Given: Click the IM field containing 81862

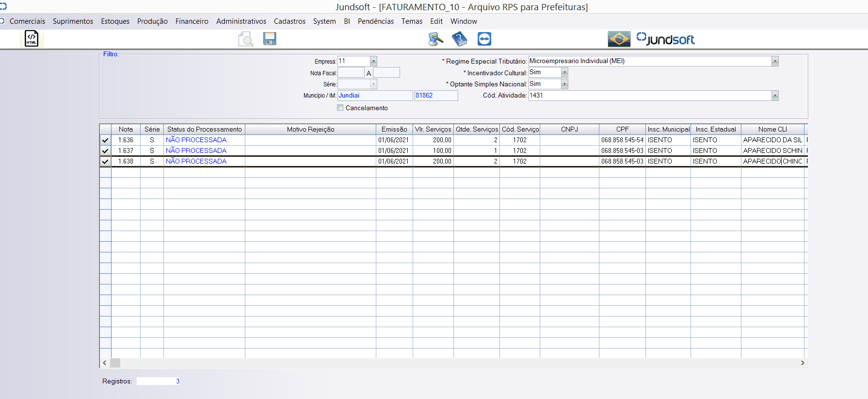Looking at the screenshot, I should click(436, 96).
